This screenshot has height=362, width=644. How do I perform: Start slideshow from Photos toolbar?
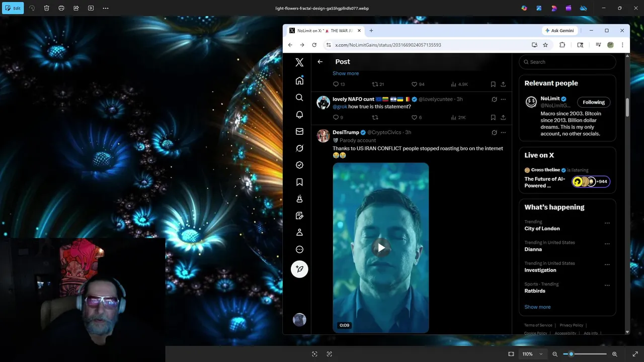tap(91, 8)
